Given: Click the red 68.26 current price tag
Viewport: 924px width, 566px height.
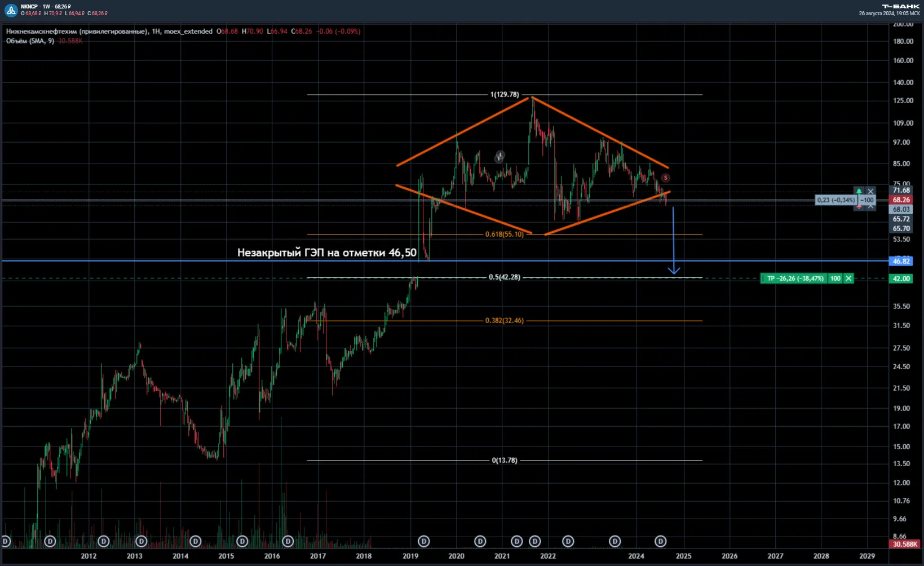Looking at the screenshot, I should coord(901,200).
